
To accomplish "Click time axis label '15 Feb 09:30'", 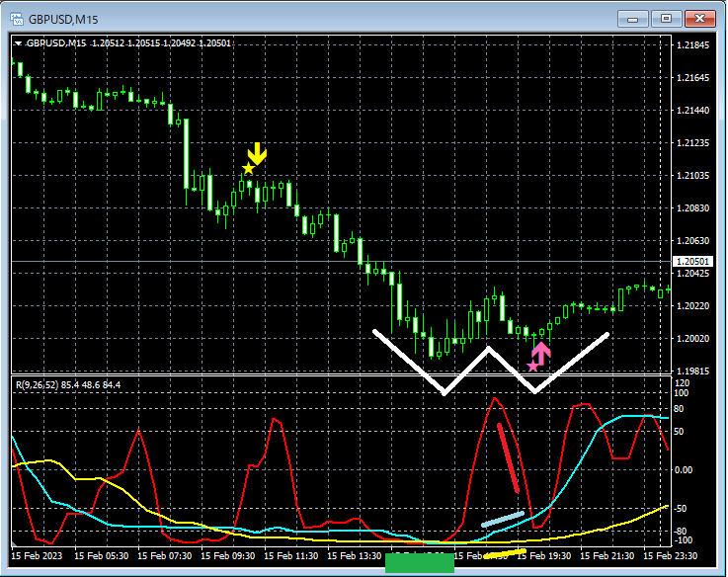I will (x=227, y=555).
